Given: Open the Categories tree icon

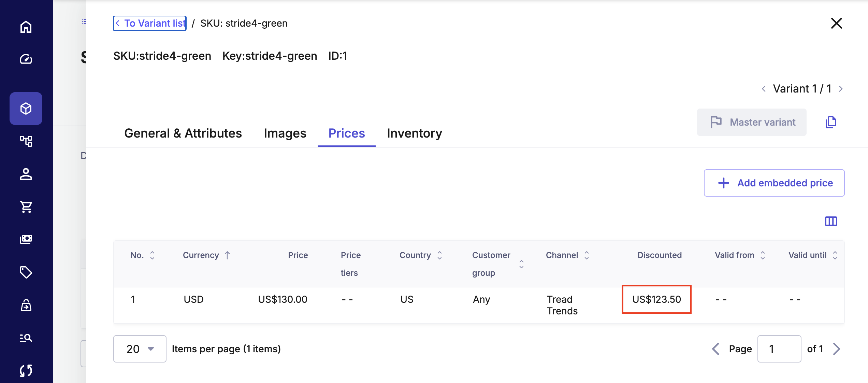Looking at the screenshot, I should click(26, 141).
